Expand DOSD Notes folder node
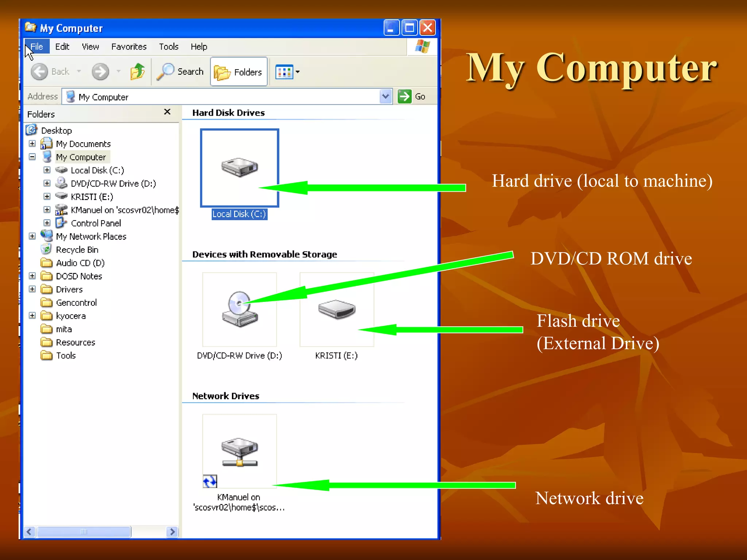Viewport: 747px width, 560px height. point(32,276)
